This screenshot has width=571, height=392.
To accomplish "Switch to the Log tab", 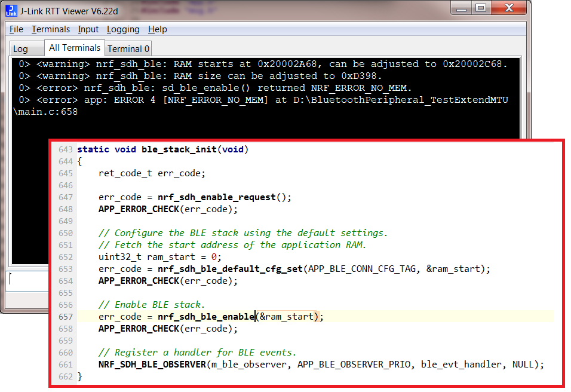I will pyautogui.click(x=26, y=49).
